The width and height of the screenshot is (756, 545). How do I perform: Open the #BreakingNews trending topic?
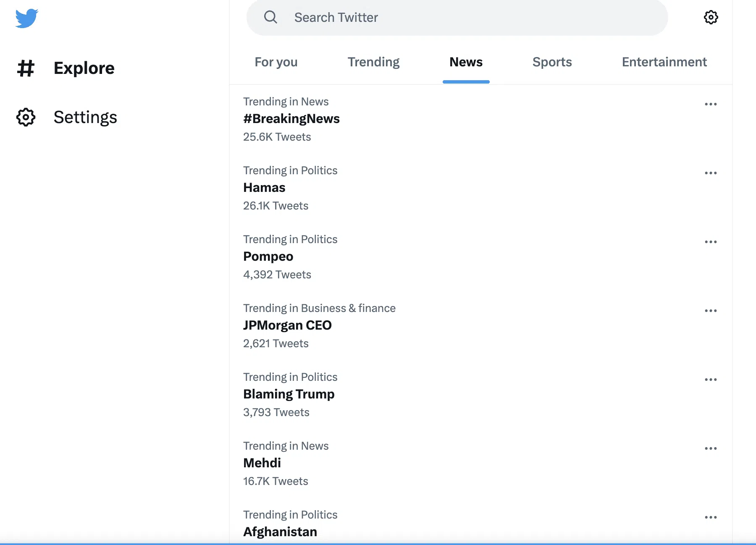tap(291, 119)
